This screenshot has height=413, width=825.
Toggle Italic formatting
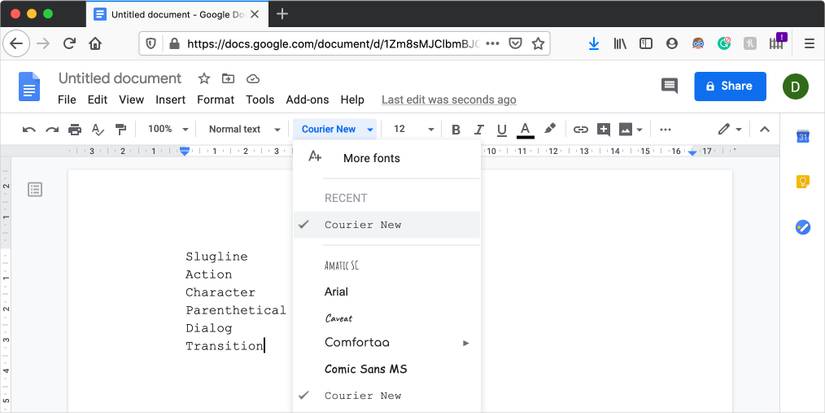coord(479,129)
